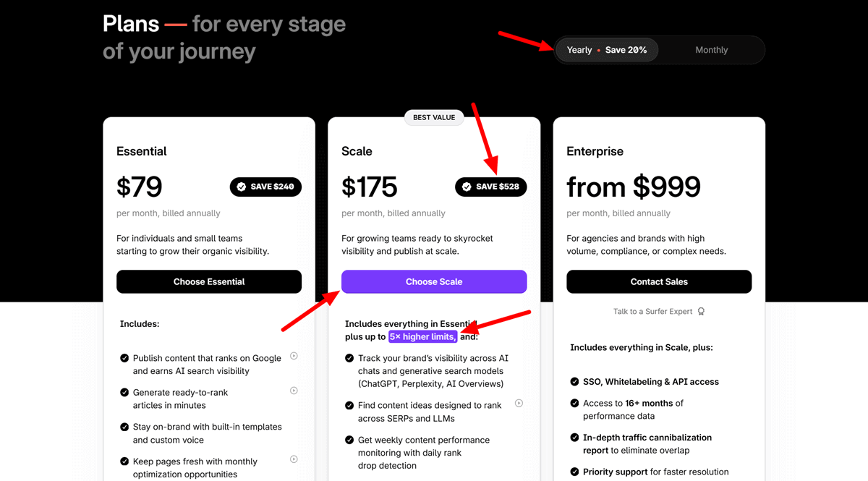Click the highlighted 5× higher limits text
The height and width of the screenshot is (481, 868).
[x=422, y=336]
